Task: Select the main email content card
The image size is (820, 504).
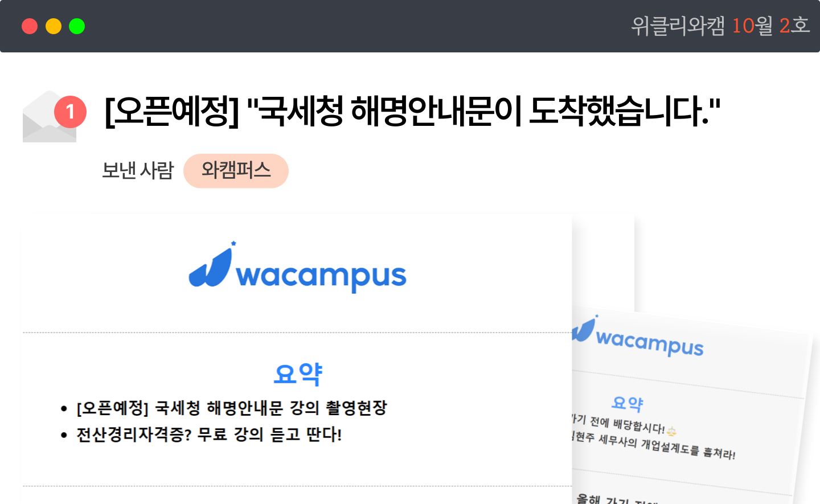Action: [297, 359]
